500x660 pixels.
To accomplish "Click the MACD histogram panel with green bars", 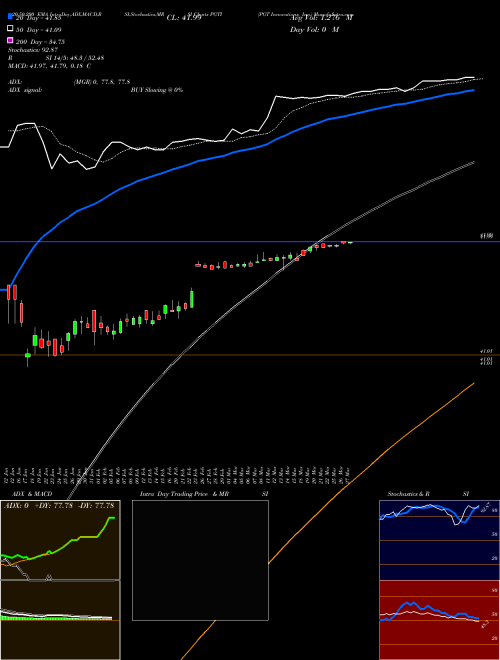I will (x=60, y=620).
